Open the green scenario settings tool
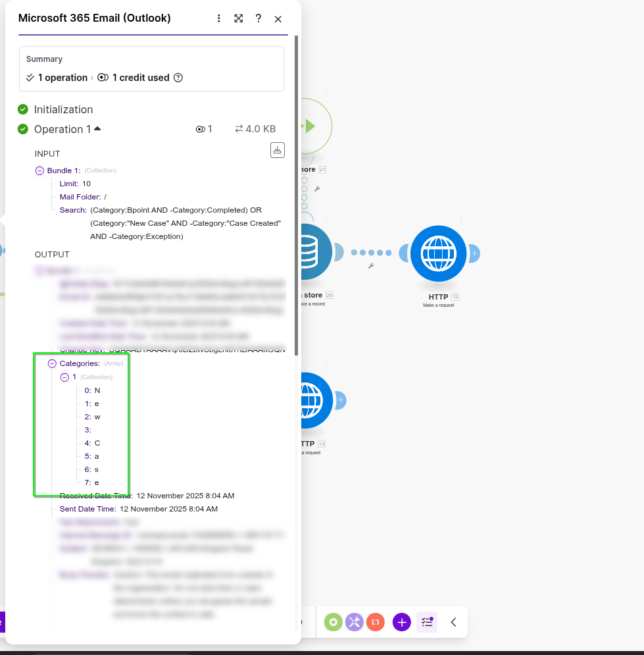 (x=333, y=623)
